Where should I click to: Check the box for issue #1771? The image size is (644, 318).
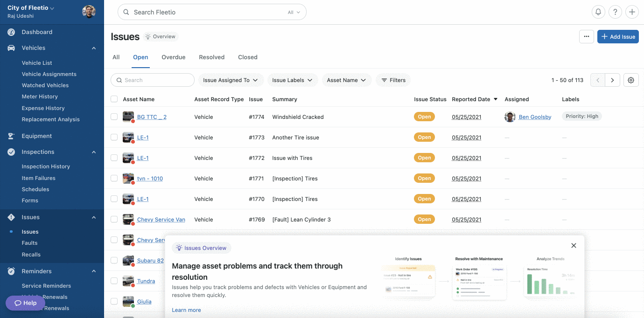point(114,179)
